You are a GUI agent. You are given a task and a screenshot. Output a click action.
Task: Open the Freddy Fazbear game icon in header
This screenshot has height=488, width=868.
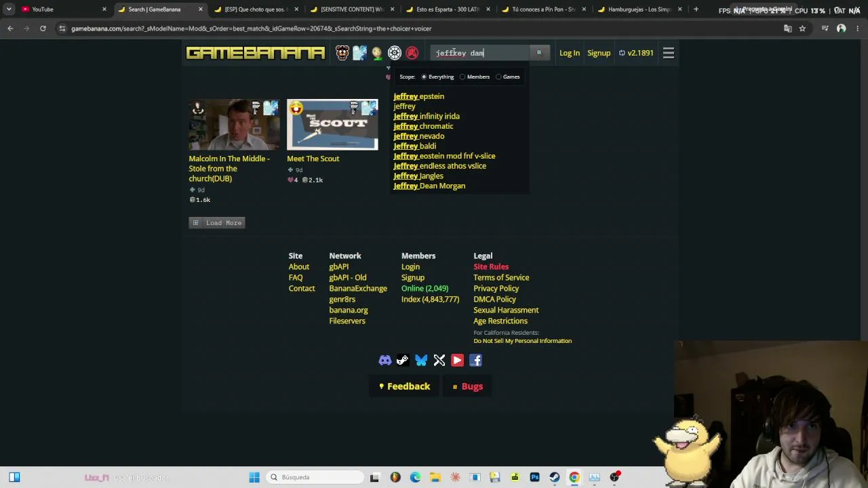pos(342,53)
